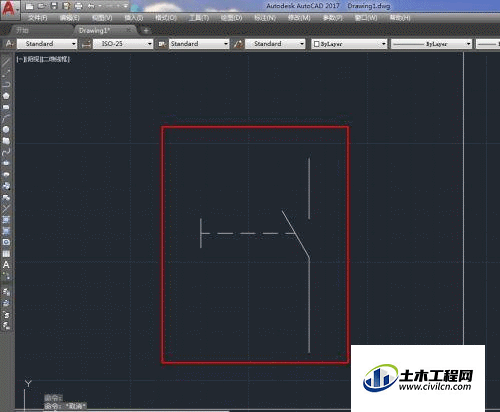This screenshot has width=500, height=412.
Task: Select the dashed horizontal line in the drawing
Action: (249, 233)
